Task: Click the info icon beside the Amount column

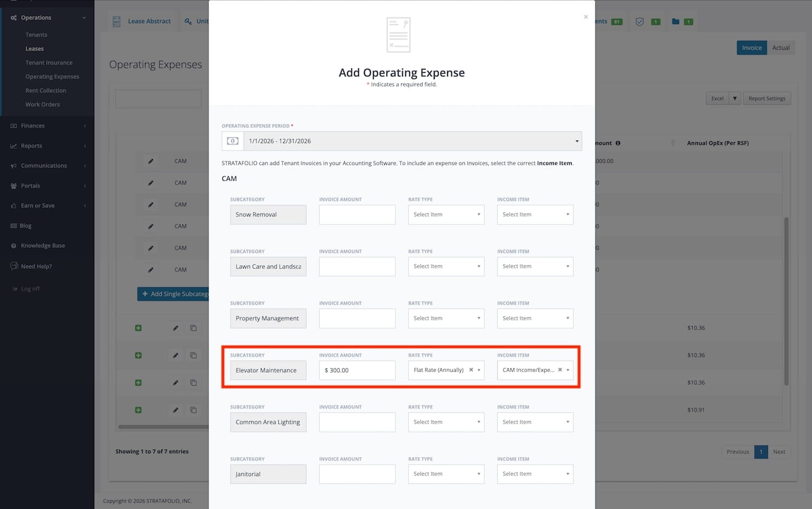Action: tap(618, 143)
